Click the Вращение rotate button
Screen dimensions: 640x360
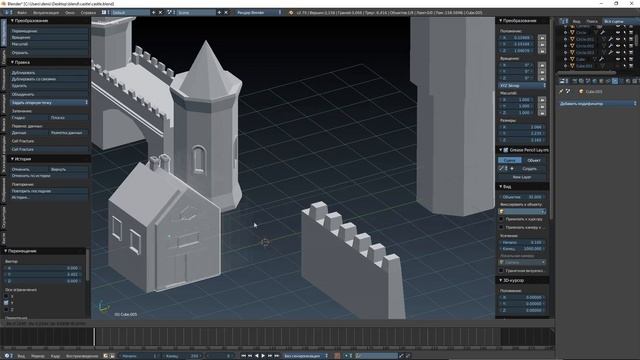(x=49, y=38)
